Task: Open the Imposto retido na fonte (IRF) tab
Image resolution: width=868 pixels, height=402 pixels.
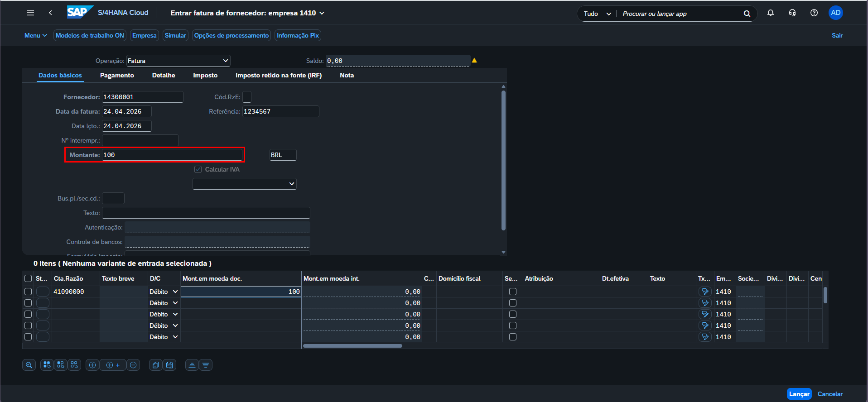Action: click(279, 75)
